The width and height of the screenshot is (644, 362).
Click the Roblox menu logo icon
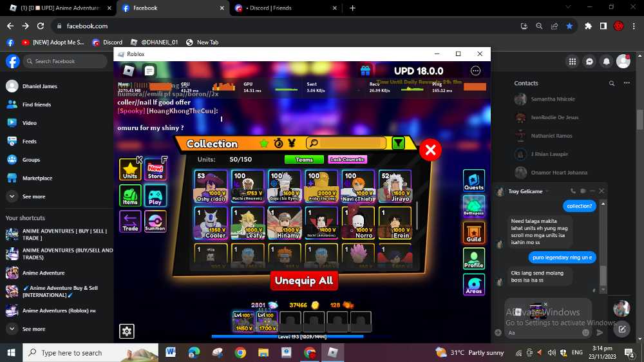click(129, 71)
